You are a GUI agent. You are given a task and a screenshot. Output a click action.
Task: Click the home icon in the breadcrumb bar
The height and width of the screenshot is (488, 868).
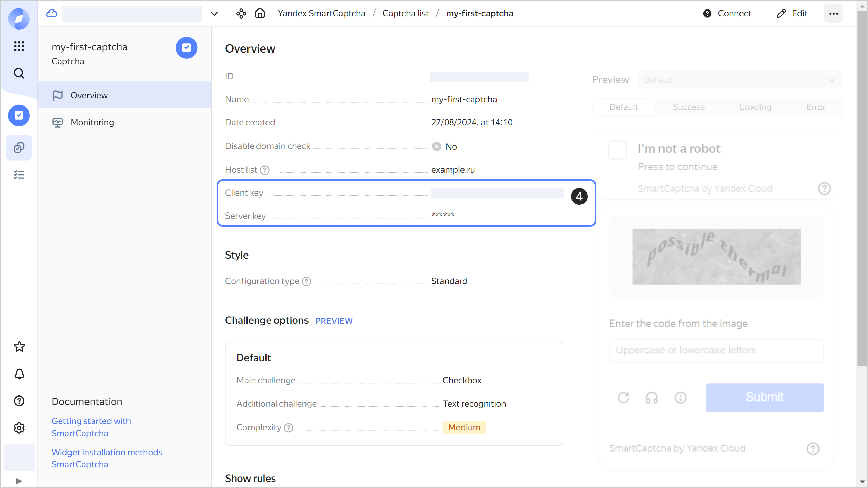click(x=260, y=13)
